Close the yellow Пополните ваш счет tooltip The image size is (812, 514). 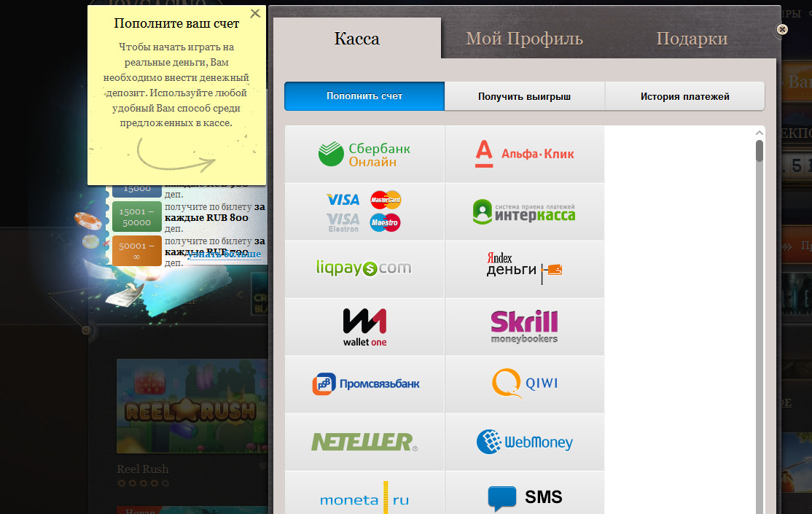[254, 13]
